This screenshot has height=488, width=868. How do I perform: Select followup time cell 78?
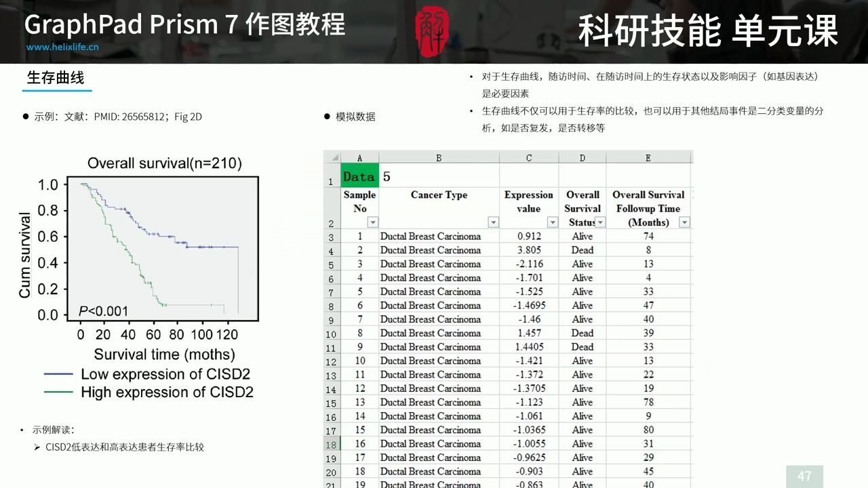[648, 403]
